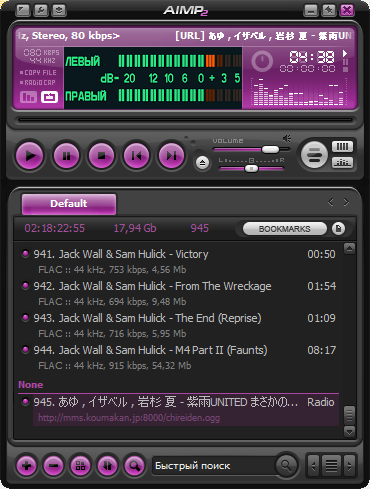Toggle the equalizer panel button
This screenshot has height=489, width=370.
[342, 163]
